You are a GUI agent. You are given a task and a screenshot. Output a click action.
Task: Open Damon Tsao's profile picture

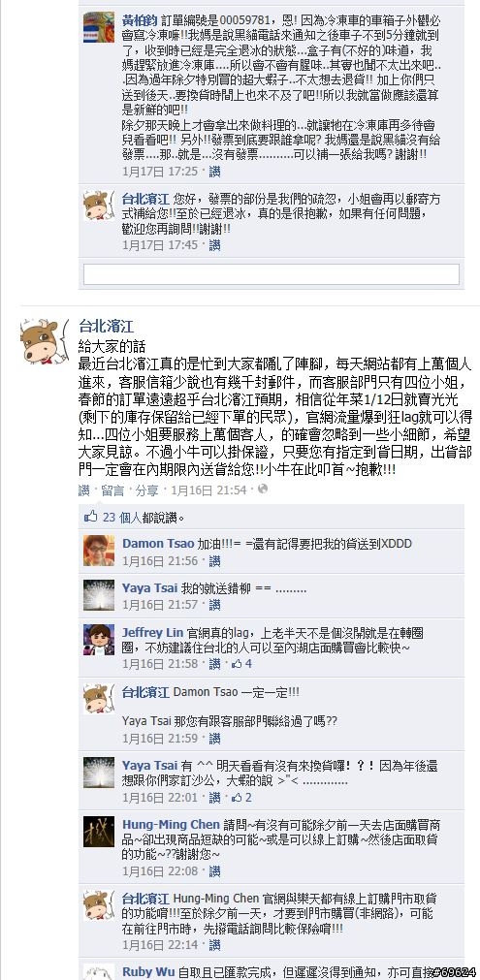pos(99,551)
